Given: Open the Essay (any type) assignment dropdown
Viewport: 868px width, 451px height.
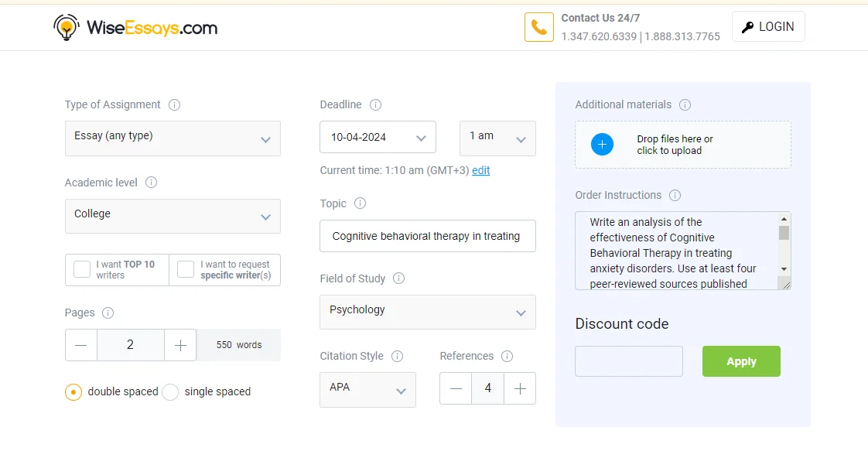Looking at the screenshot, I should click(x=173, y=138).
